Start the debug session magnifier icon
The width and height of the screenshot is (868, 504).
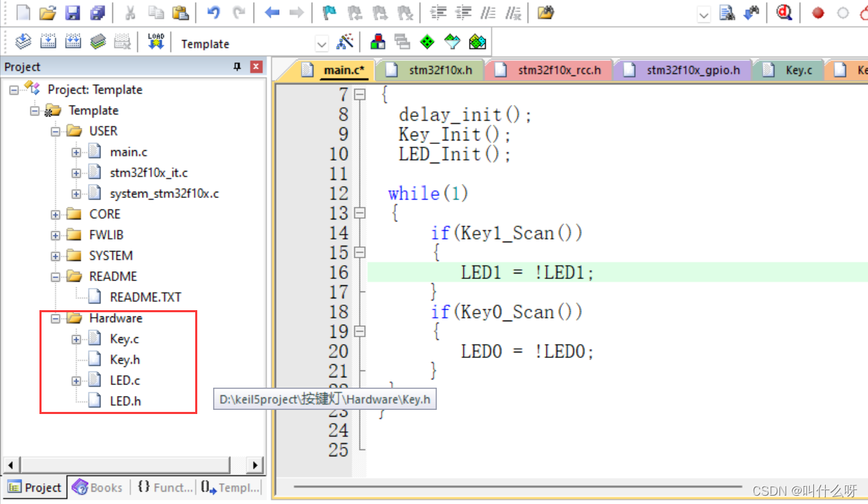[x=784, y=12]
